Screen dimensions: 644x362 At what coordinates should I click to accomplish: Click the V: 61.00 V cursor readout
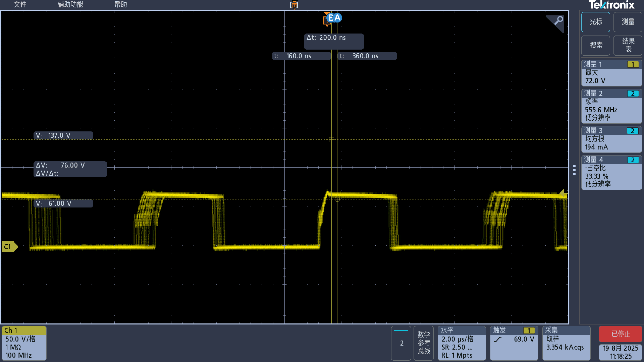point(63,203)
